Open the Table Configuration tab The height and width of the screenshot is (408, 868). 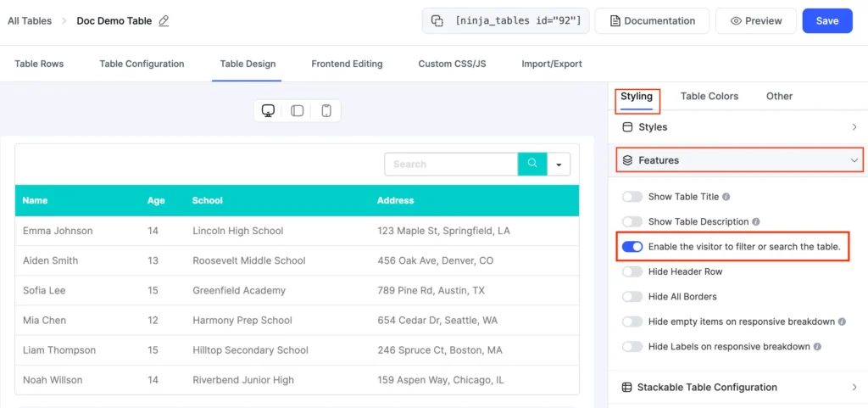coord(142,64)
